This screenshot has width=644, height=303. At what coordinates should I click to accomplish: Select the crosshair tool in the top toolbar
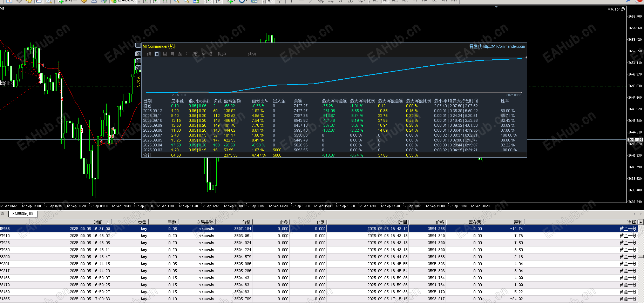click(x=279, y=1)
